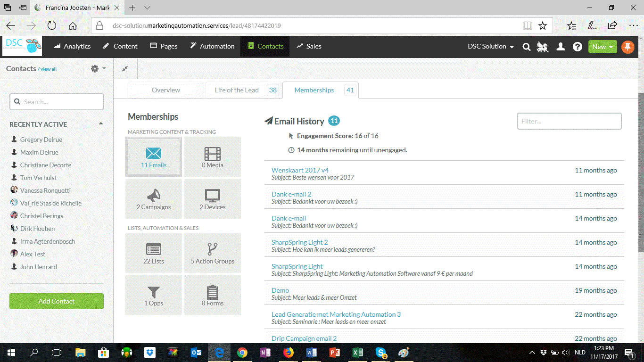Open the 22 Lists membership
The height and width of the screenshot is (362, 644).
tap(153, 253)
